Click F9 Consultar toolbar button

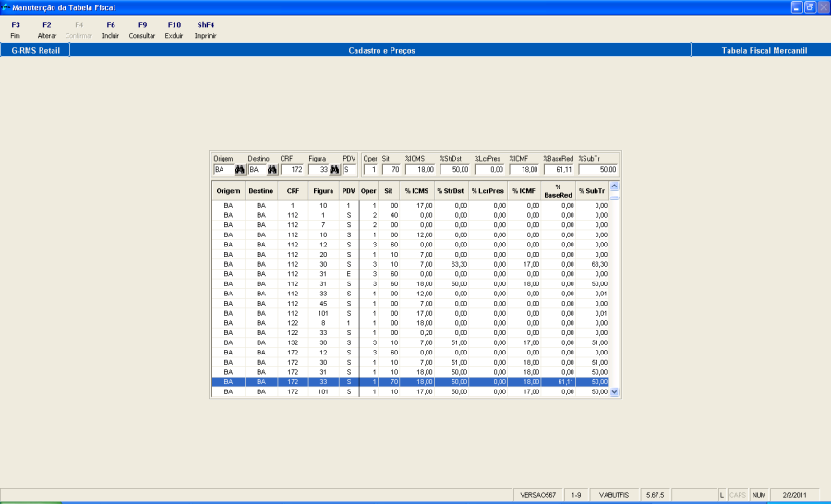tap(142, 30)
